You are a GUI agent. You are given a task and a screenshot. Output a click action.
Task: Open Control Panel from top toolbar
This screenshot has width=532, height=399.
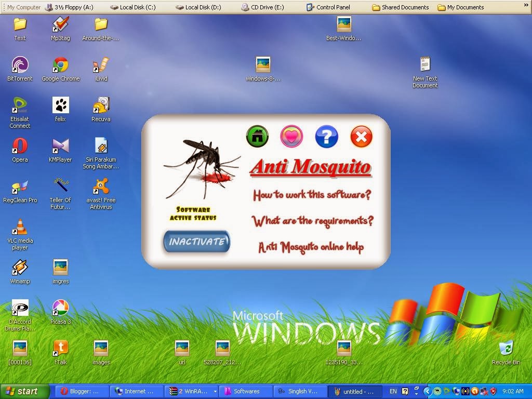tap(328, 7)
